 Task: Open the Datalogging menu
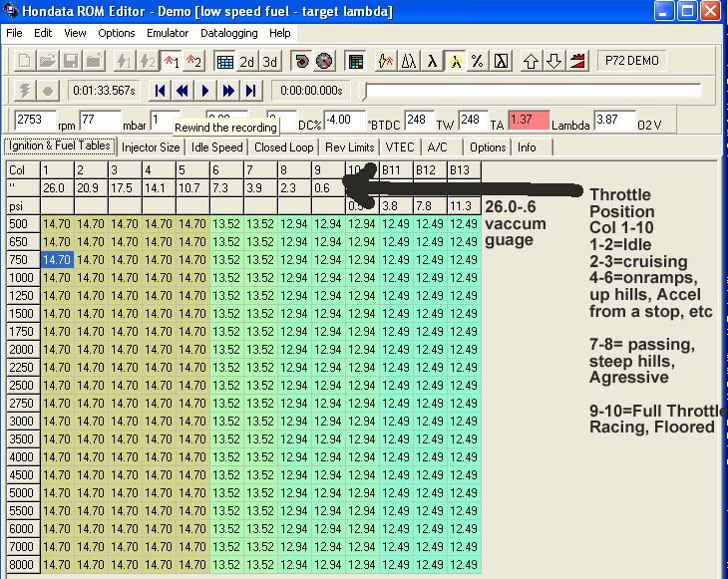click(229, 33)
